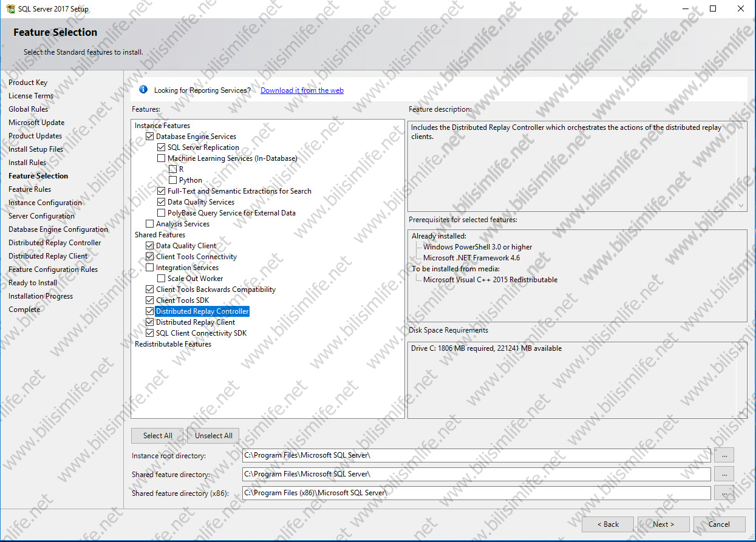Select Ready to Install step
756x542 pixels.
click(33, 283)
